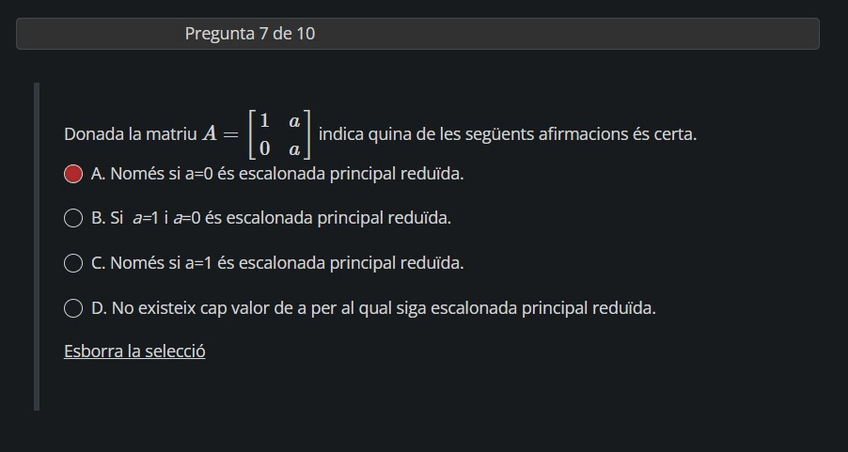This screenshot has width=848, height=452.
Task: Click matrix entry '1' in top row
Action: 264,121
